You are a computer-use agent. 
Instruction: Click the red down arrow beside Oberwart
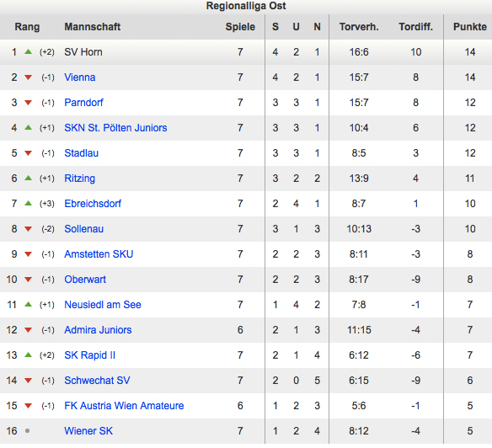29,280
